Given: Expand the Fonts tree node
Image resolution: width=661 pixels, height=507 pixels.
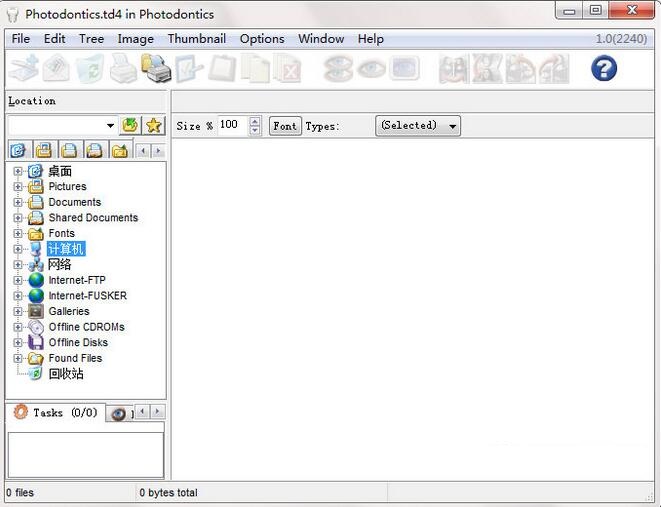Looking at the screenshot, I should 18,233.
